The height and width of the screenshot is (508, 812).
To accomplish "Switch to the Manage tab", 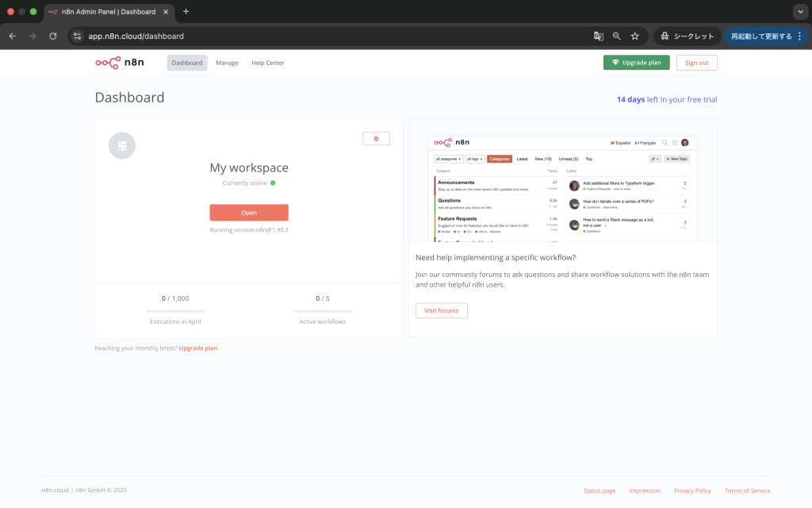I will pyautogui.click(x=227, y=63).
